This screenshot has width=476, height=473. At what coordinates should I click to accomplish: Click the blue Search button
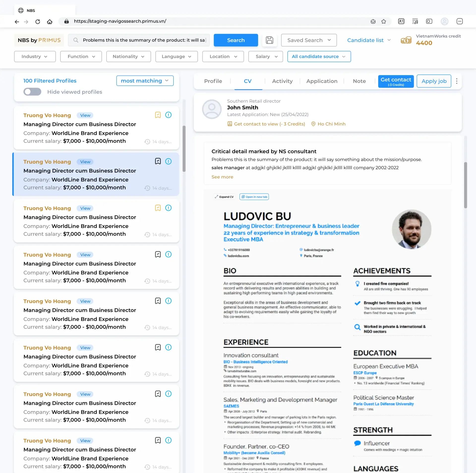(236, 40)
